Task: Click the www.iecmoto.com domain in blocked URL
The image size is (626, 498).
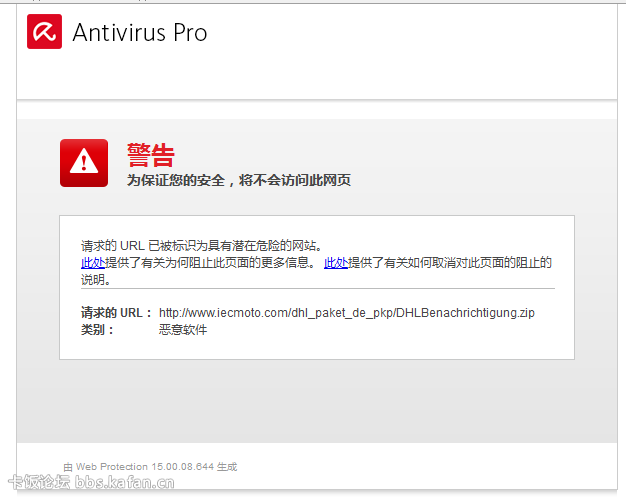Action: 240,313
